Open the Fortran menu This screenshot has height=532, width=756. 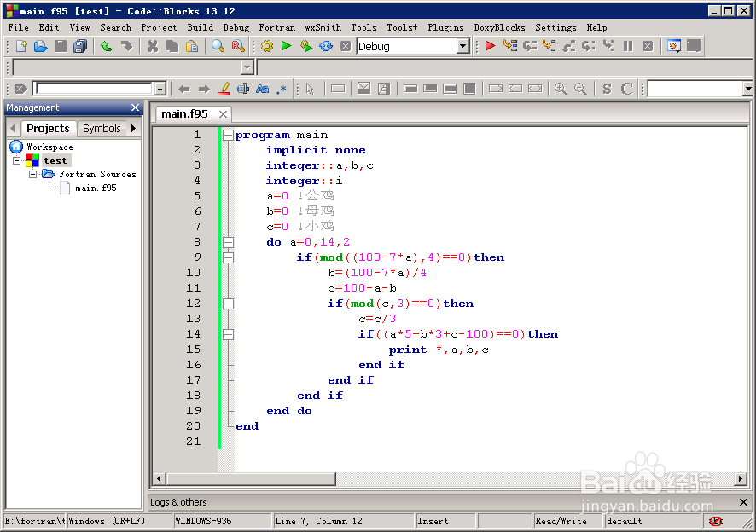(x=276, y=27)
